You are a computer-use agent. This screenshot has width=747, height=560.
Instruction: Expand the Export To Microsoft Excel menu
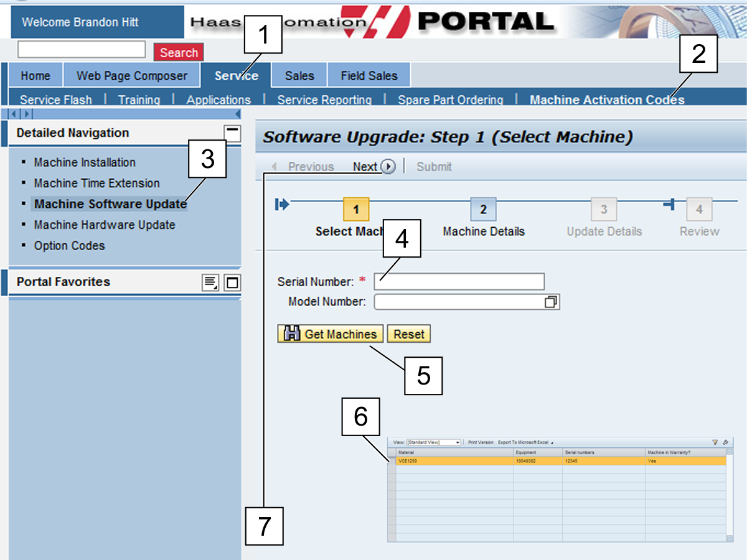pyautogui.click(x=526, y=442)
